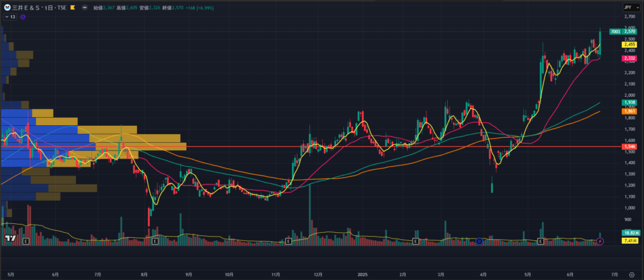Click the 2,700 price scale label
644x280 pixels.
[x=630, y=17]
